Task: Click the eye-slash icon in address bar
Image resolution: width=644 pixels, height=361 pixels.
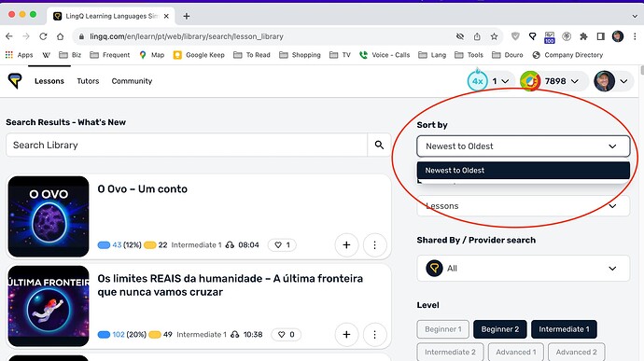Action: pyautogui.click(x=460, y=36)
